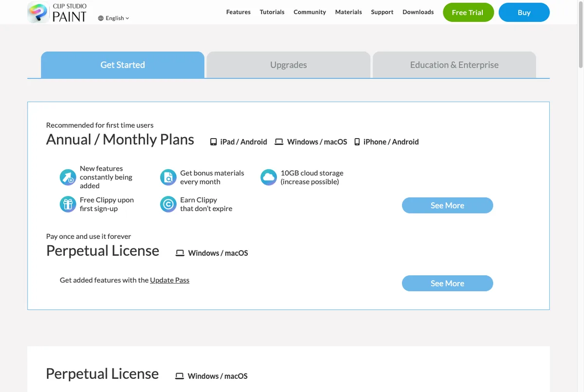Click 'Free Clippy upon first sign-up' text
The image size is (584, 392).
tap(107, 204)
